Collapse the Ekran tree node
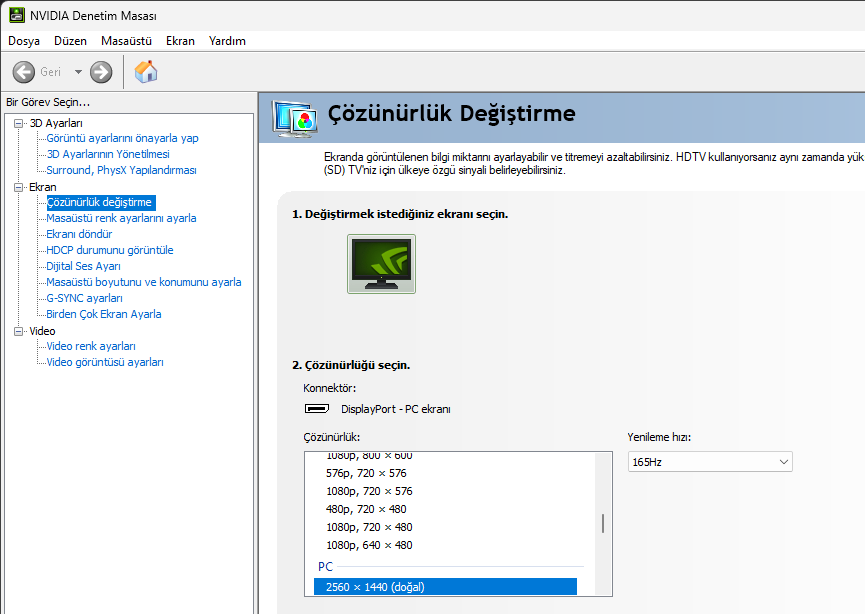The image size is (865, 614). click(x=18, y=187)
